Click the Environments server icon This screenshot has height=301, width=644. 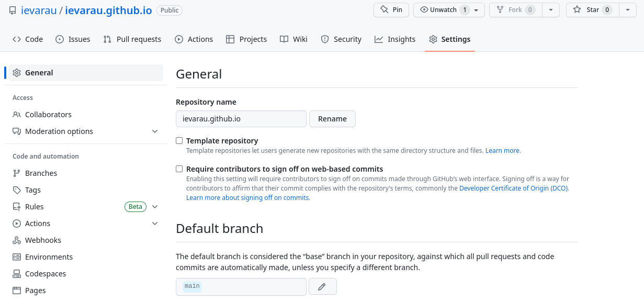tap(17, 257)
